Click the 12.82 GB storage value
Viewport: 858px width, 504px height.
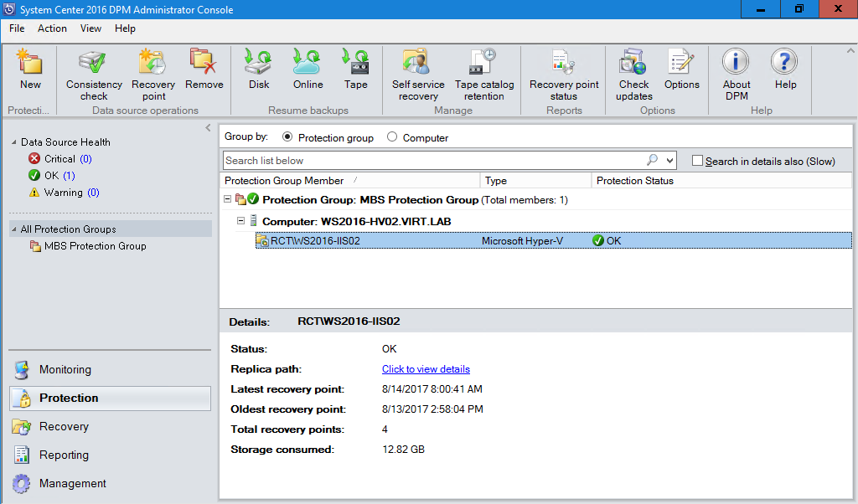[x=403, y=450]
